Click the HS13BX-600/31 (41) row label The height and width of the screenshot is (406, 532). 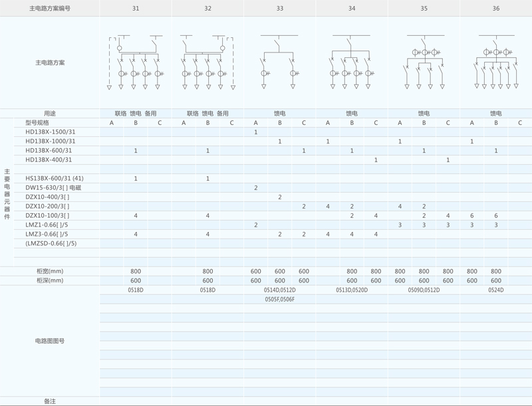pyautogui.click(x=55, y=179)
